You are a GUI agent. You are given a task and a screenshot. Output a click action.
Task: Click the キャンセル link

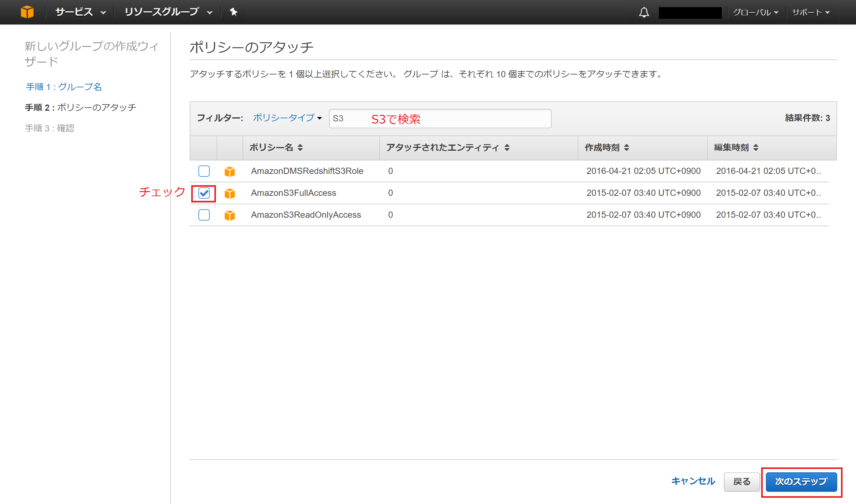pyautogui.click(x=693, y=481)
